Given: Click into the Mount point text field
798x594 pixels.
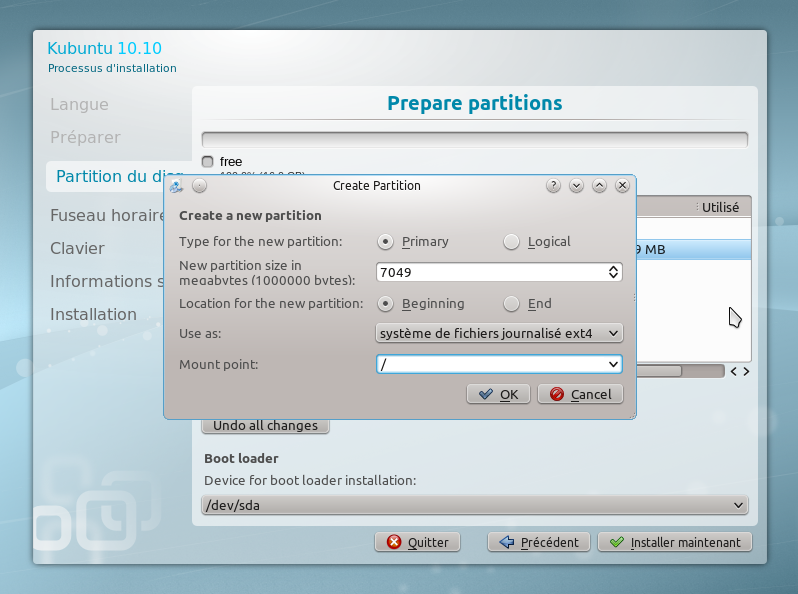Looking at the screenshot, I should 491,364.
